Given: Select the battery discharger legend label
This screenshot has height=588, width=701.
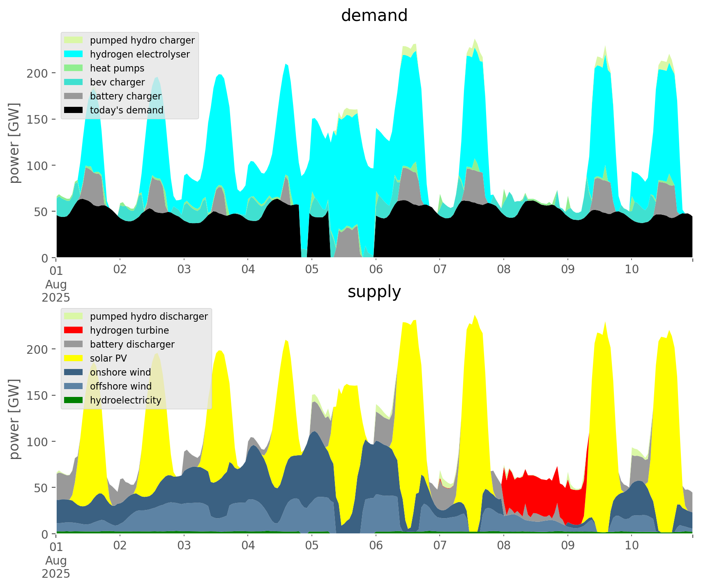Looking at the screenshot, I should click(x=132, y=344).
